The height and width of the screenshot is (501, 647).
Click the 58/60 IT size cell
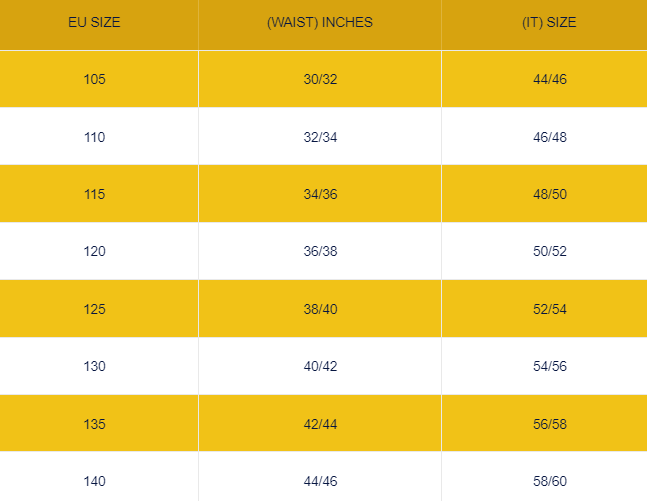550,482
